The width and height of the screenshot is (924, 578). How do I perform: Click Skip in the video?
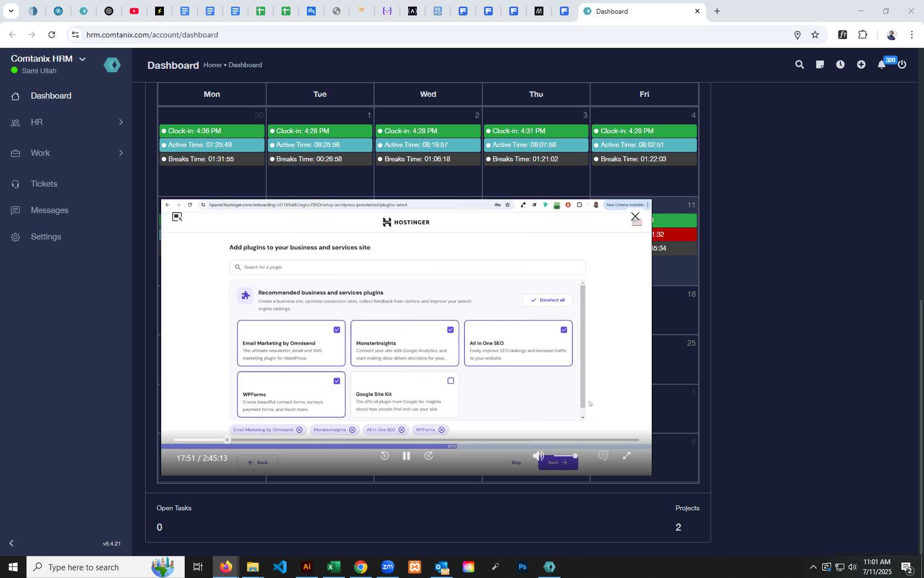(516, 462)
